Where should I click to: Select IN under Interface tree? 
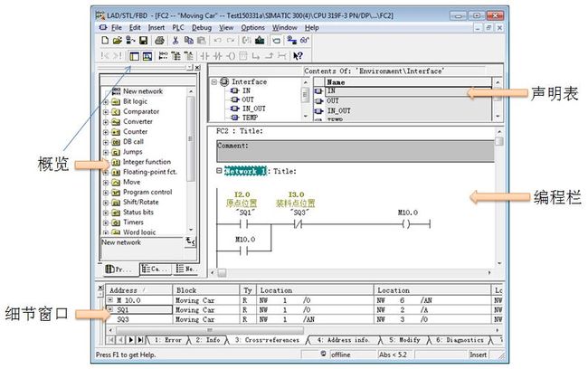[x=246, y=90]
